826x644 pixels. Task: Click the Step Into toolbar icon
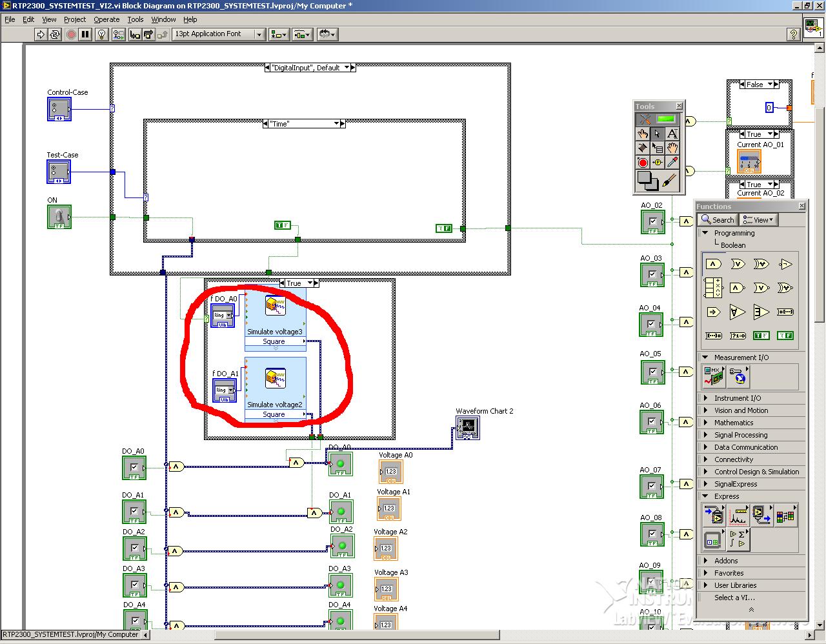(x=134, y=34)
